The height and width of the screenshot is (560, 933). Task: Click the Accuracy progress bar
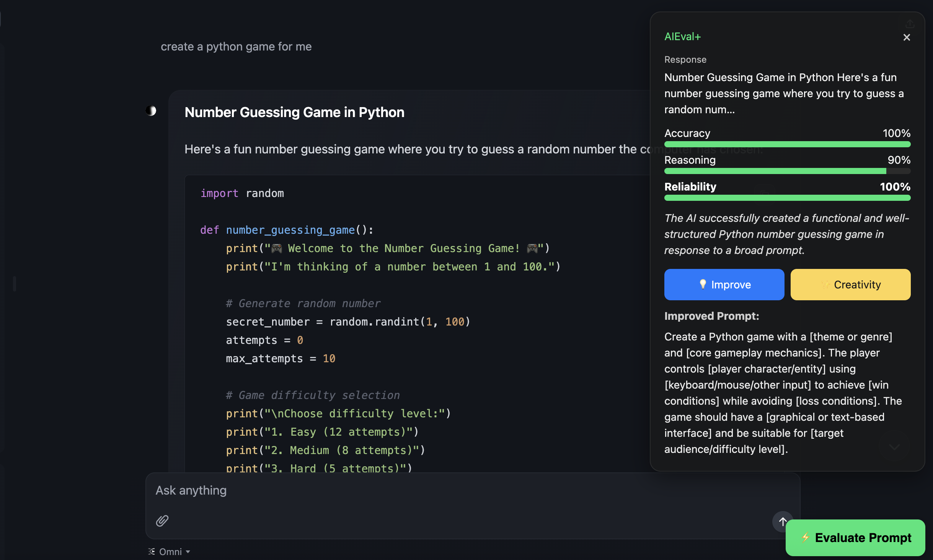pyautogui.click(x=787, y=144)
